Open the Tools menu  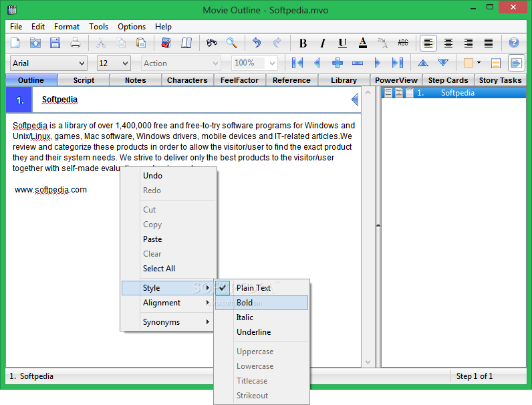98,27
